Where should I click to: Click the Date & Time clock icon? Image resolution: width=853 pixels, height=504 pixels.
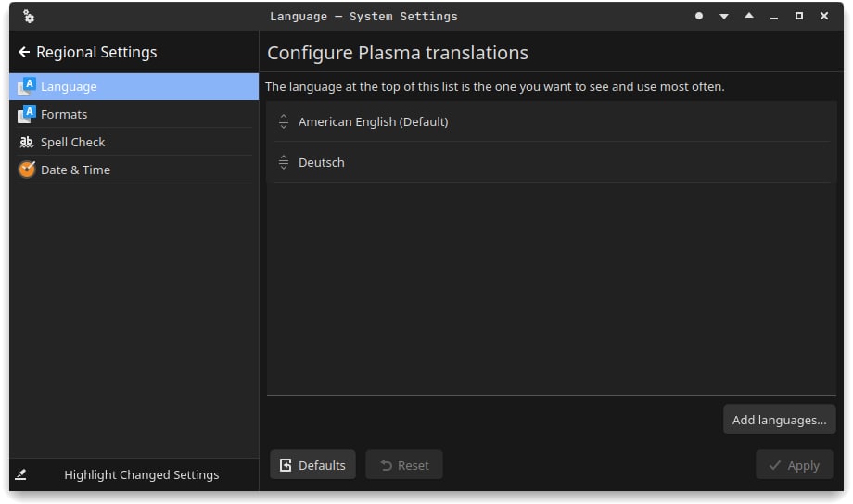pyautogui.click(x=27, y=170)
